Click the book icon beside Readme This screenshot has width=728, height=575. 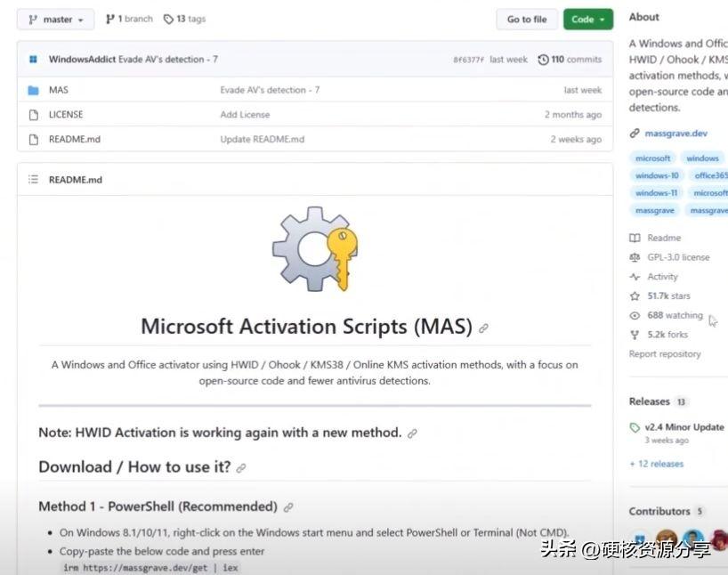coord(635,239)
